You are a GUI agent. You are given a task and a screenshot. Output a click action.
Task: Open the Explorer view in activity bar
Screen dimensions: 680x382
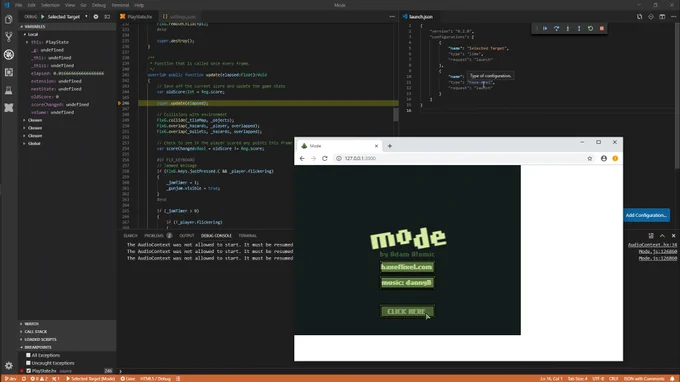tap(9, 19)
